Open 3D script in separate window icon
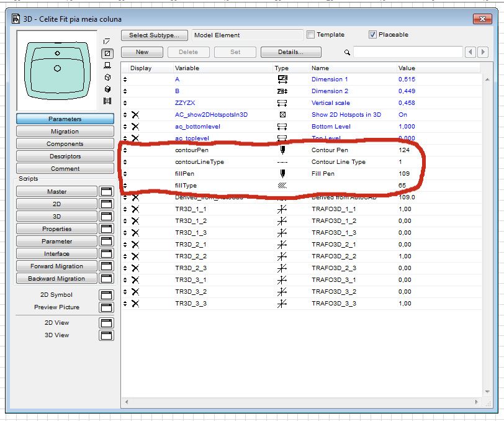Image resolution: width=504 pixels, height=421 pixels. pos(106,217)
